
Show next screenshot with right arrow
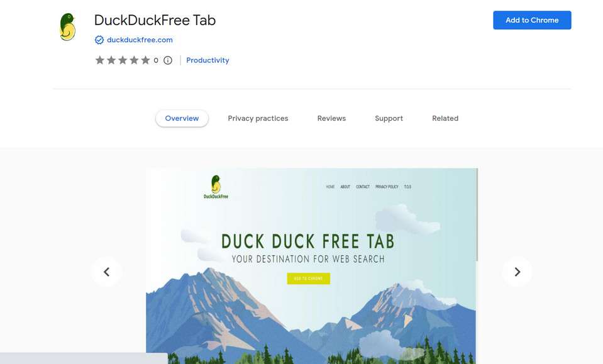[517, 272]
